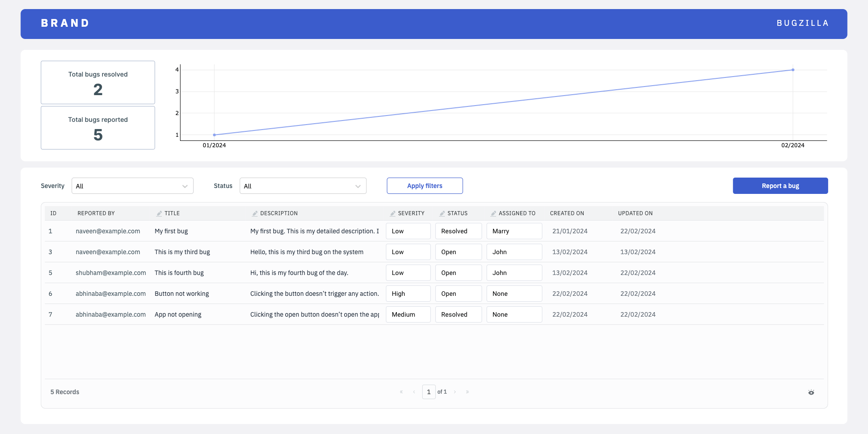This screenshot has height=434, width=868.
Task: Click the pencil icon beside DESCRIPTION header
Action: tap(255, 213)
